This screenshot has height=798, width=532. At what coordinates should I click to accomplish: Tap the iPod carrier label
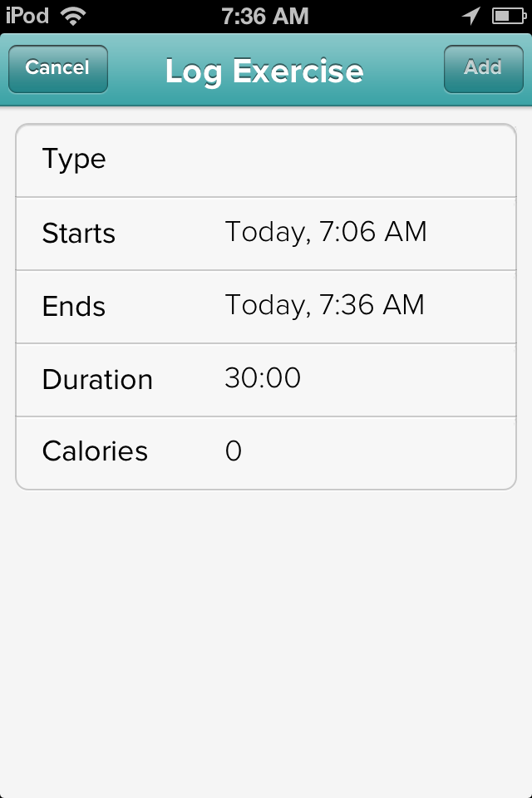(x=27, y=16)
